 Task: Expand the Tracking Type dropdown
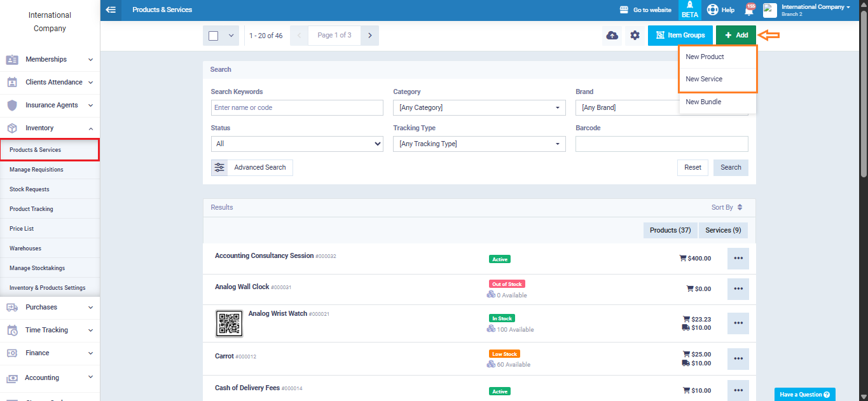[479, 144]
